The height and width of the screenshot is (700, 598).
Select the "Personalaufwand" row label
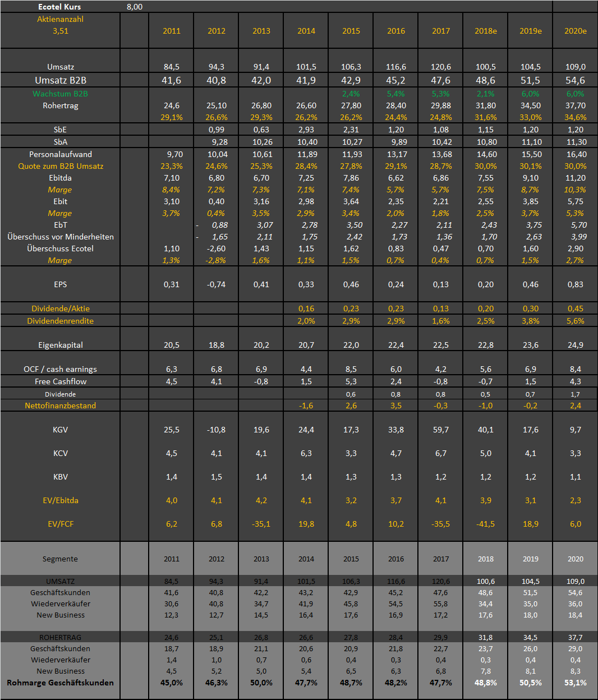click(60, 154)
